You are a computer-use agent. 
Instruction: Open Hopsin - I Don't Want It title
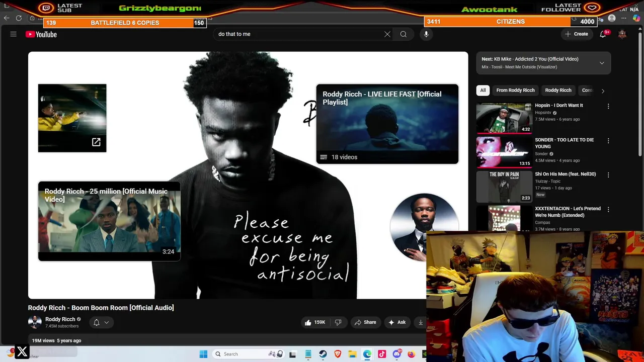[558, 106]
